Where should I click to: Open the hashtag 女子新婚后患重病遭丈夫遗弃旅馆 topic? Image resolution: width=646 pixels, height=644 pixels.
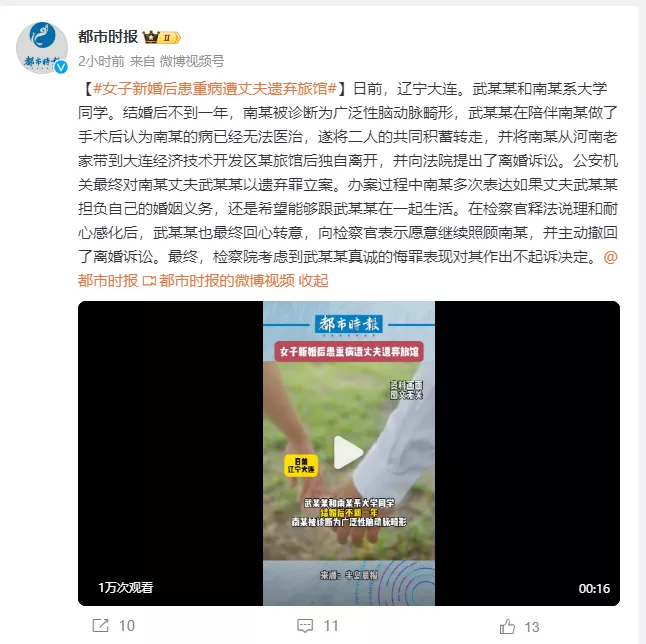(x=215, y=89)
